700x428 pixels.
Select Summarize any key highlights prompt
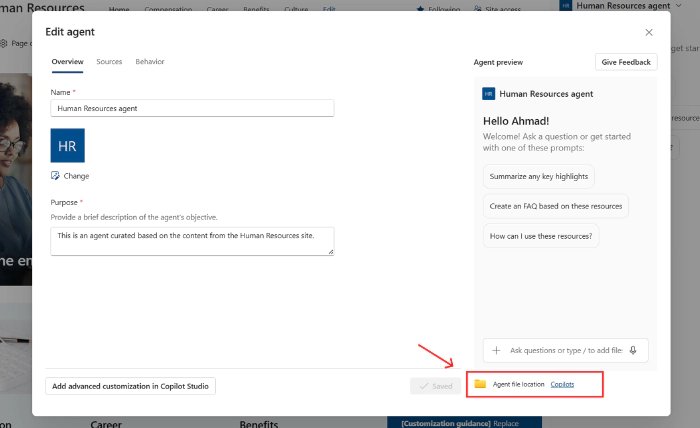coord(538,176)
